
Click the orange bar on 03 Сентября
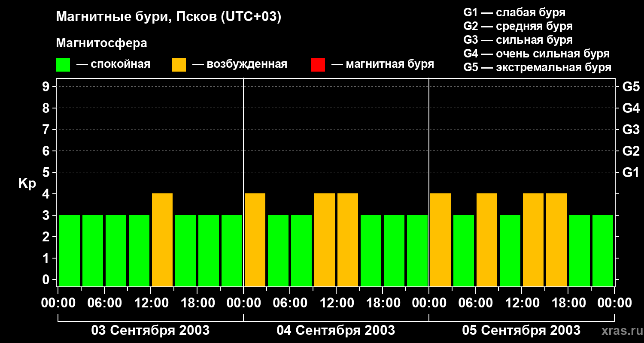162,240
